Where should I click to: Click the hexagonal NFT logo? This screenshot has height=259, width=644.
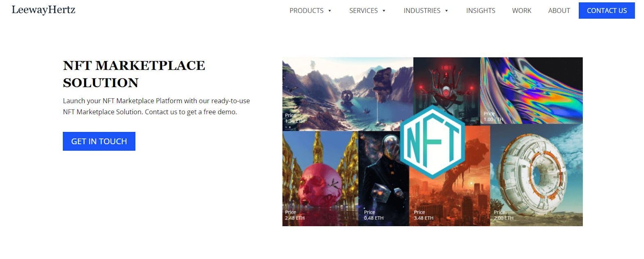[x=432, y=142]
